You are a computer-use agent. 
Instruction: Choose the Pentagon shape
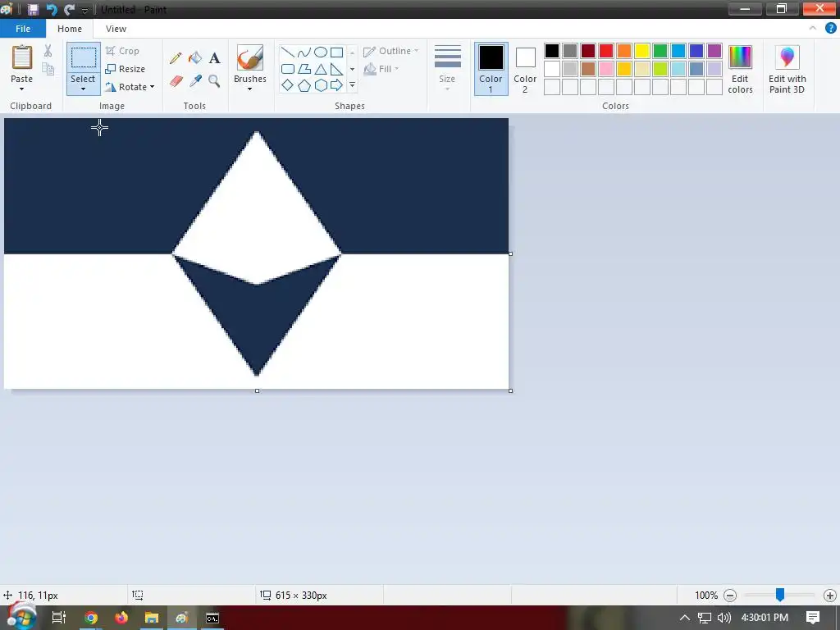pos(304,85)
